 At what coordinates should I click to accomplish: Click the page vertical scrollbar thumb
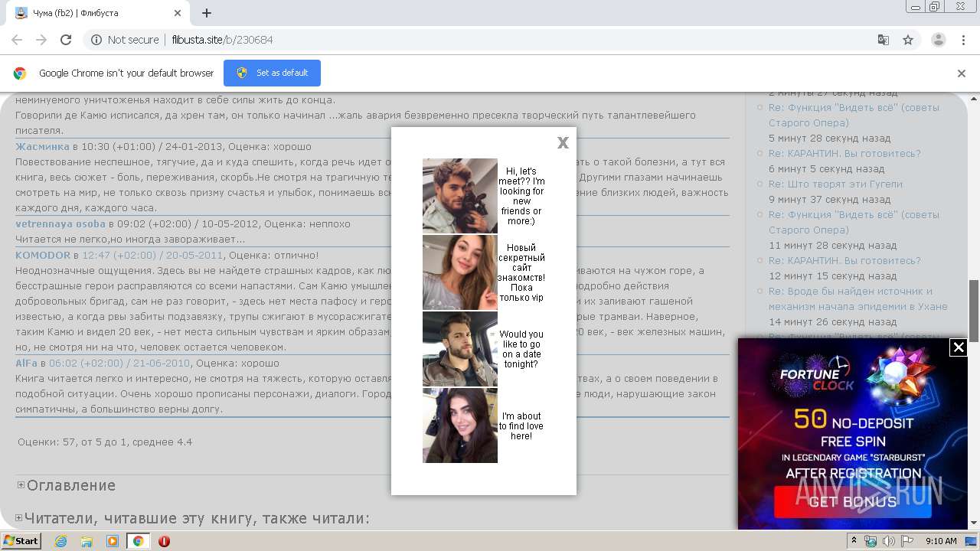tap(974, 310)
